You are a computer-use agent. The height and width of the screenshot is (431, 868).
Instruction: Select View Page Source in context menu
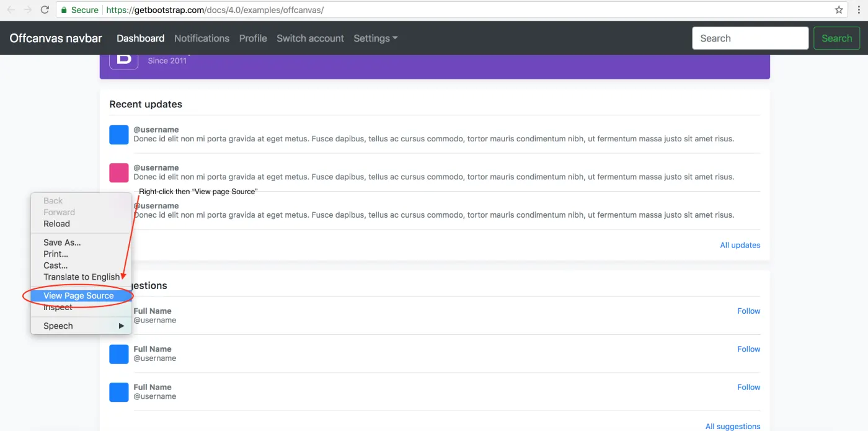81,296
